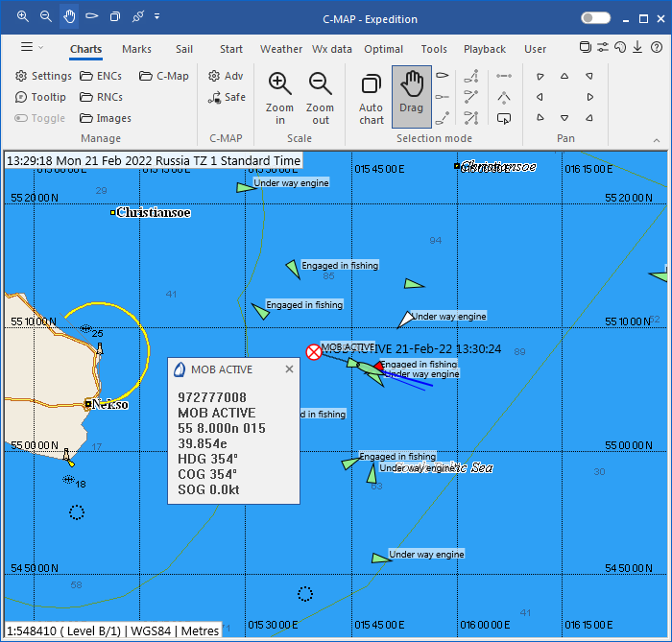
Task: Select the two-point line mode icon
Action: click(x=504, y=76)
